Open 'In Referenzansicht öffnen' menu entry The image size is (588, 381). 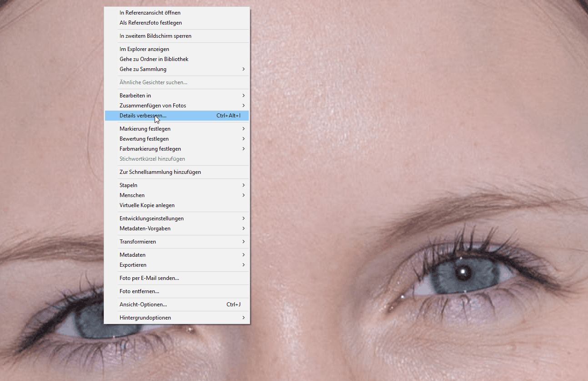click(150, 13)
